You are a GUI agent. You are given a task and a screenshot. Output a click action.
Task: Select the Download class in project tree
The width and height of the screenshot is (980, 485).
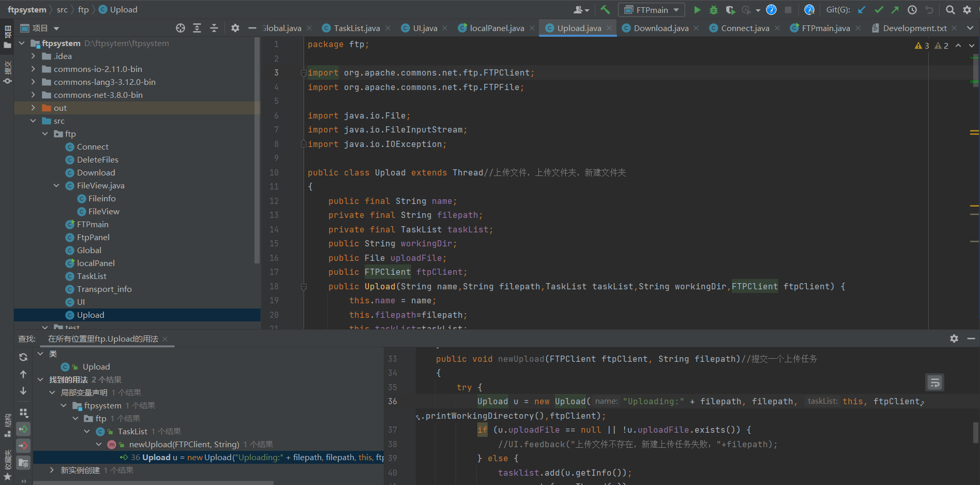pyautogui.click(x=96, y=172)
